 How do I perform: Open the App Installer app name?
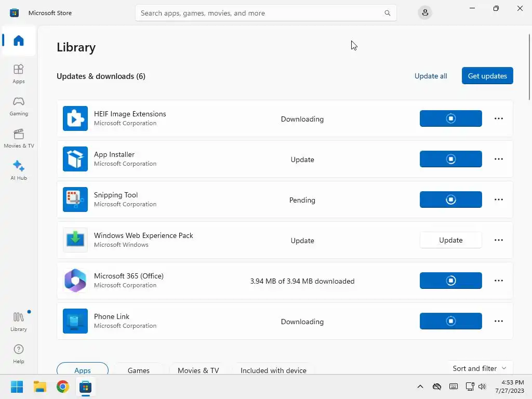click(114, 154)
